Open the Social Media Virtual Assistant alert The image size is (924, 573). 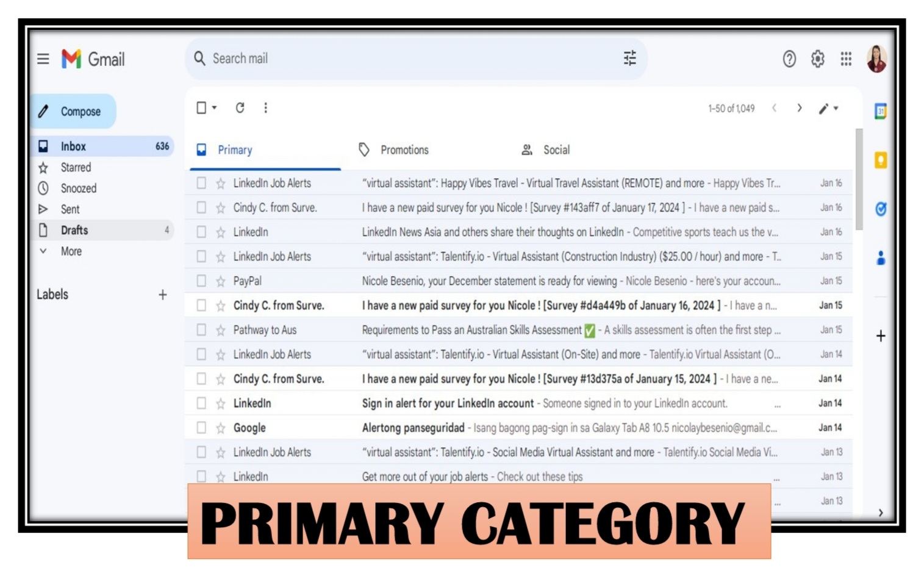click(x=518, y=452)
